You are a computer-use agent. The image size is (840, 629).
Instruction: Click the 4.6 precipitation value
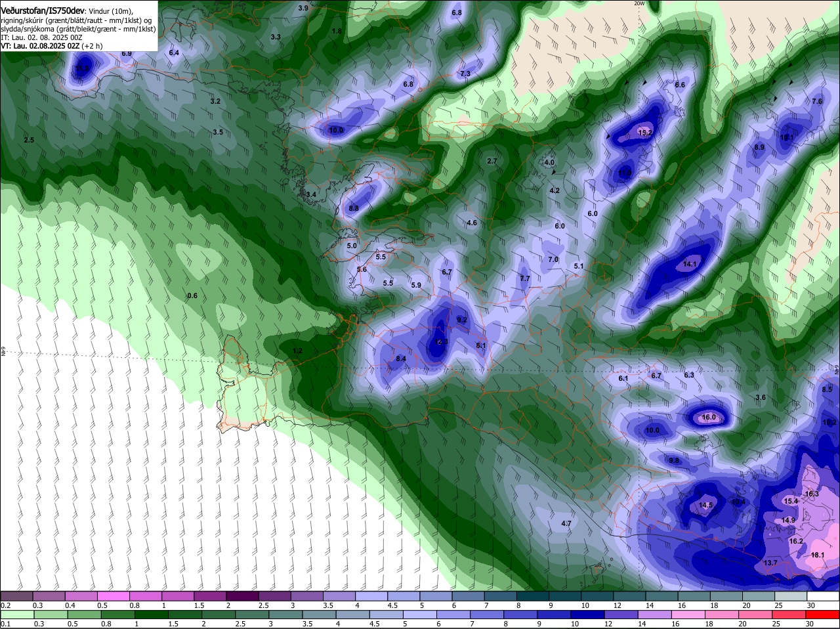click(x=472, y=223)
